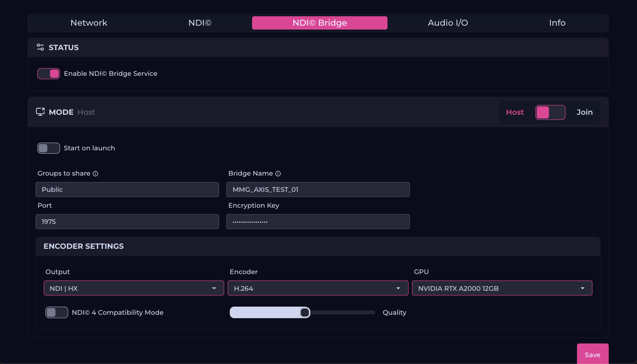Click the Join mode label
The width and height of the screenshot is (637, 364).
point(584,112)
